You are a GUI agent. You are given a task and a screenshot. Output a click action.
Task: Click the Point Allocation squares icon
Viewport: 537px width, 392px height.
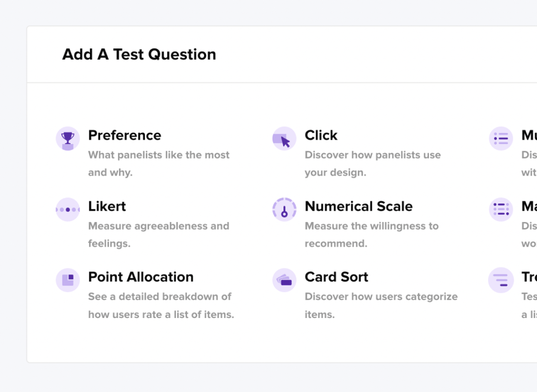(68, 280)
